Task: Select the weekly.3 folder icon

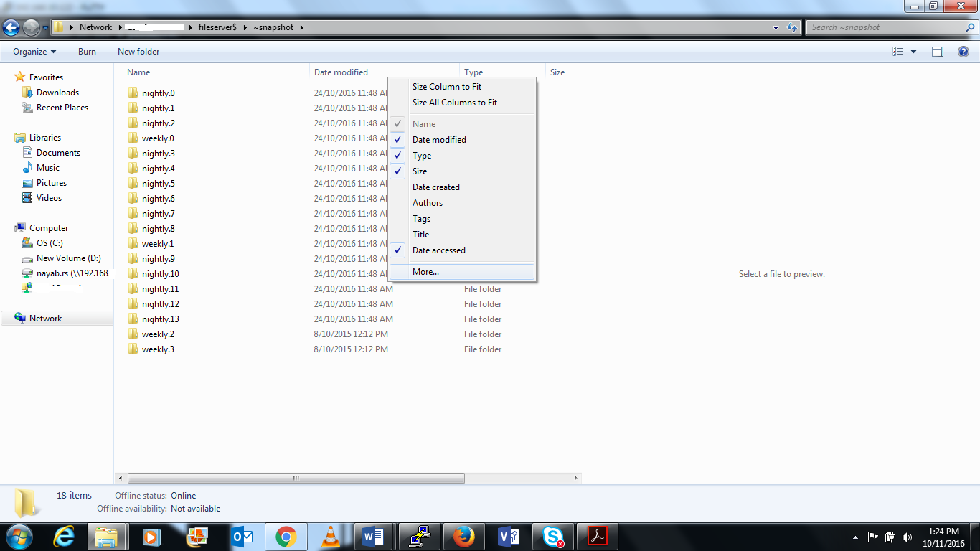Action: tap(133, 349)
